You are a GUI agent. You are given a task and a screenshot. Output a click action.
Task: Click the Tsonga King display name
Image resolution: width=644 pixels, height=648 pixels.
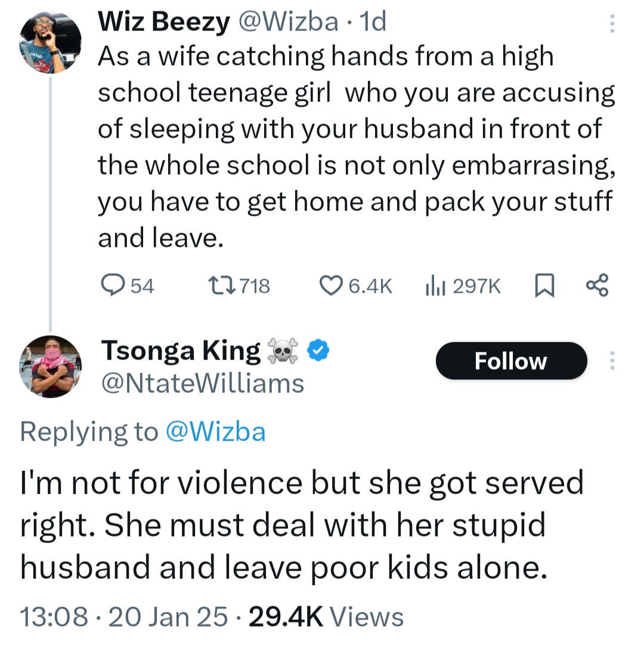181,351
